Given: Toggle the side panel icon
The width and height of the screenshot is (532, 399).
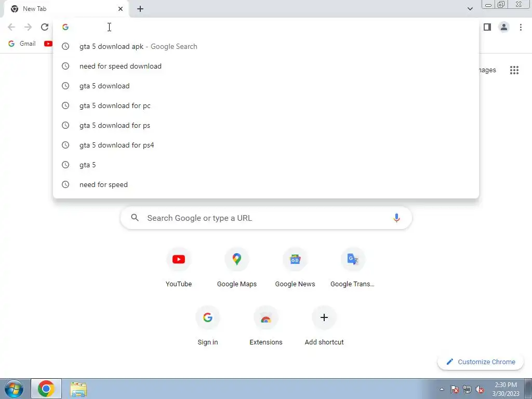Looking at the screenshot, I should (487, 27).
